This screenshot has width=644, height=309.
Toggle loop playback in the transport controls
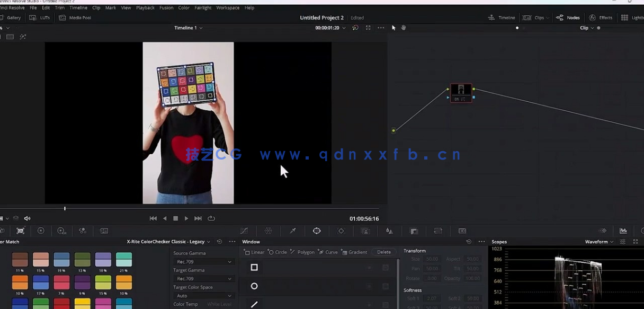pyautogui.click(x=211, y=218)
